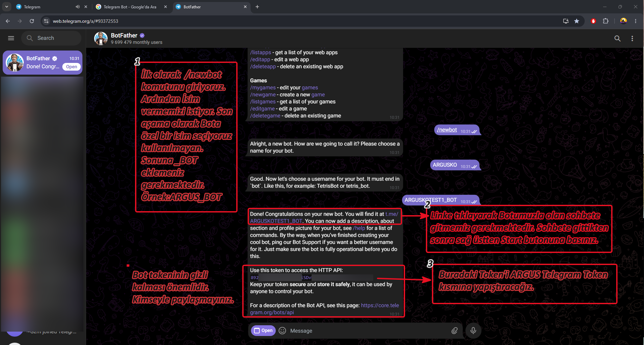View site information icon in address bar

pyautogui.click(x=46, y=21)
